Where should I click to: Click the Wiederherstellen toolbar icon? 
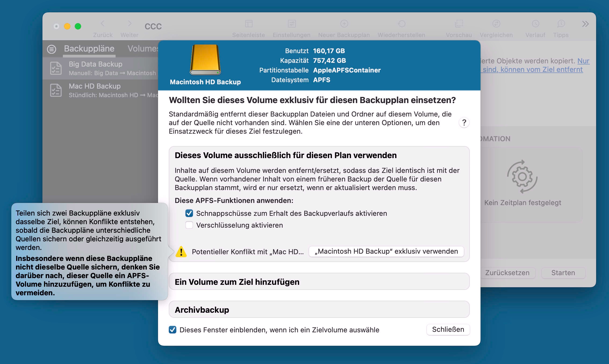click(402, 24)
